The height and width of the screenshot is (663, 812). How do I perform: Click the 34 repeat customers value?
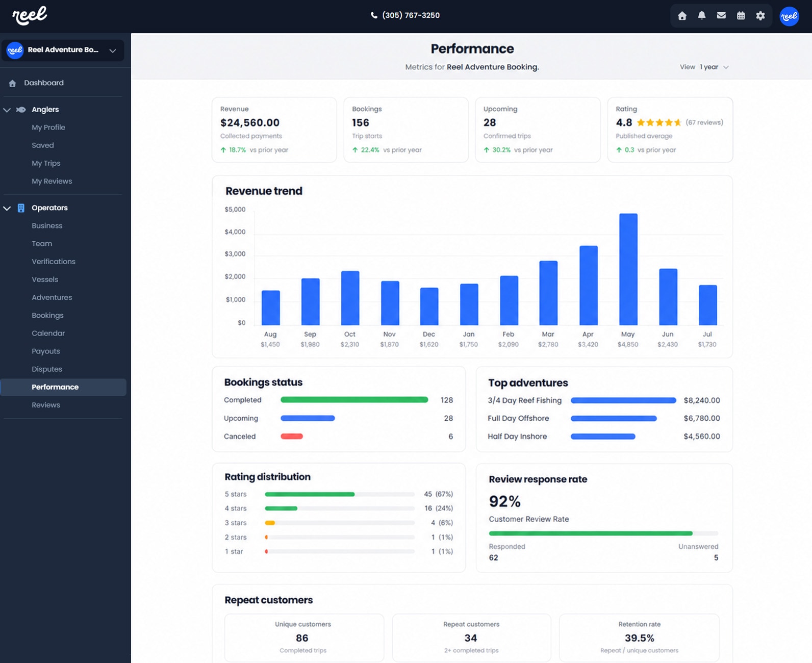coord(471,638)
